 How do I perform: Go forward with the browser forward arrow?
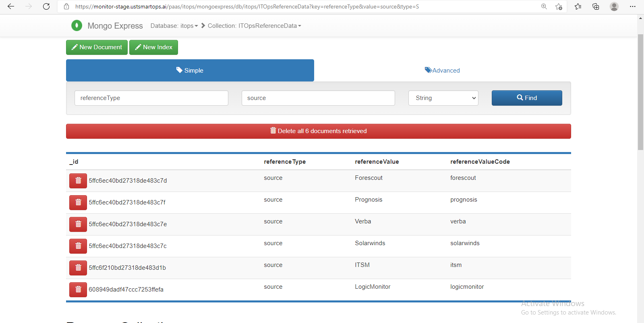[29, 6]
